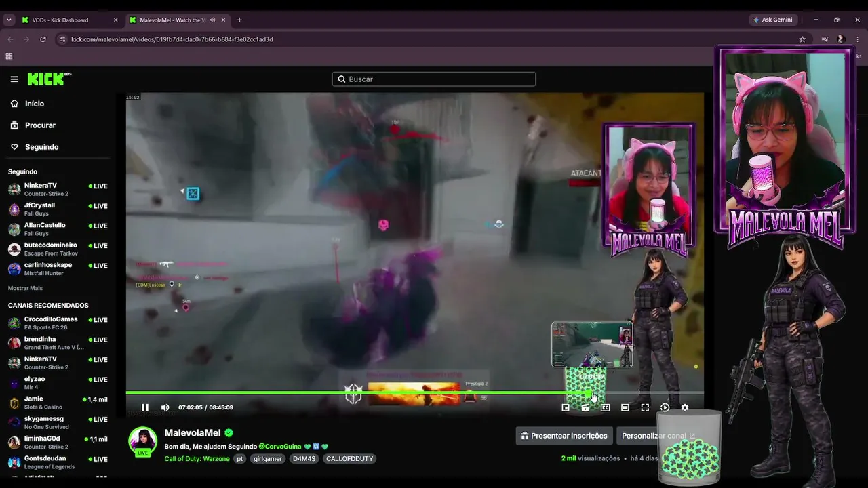The image size is (868, 488).
Task: Click the MalevolaMel channel name
Action: (193, 433)
